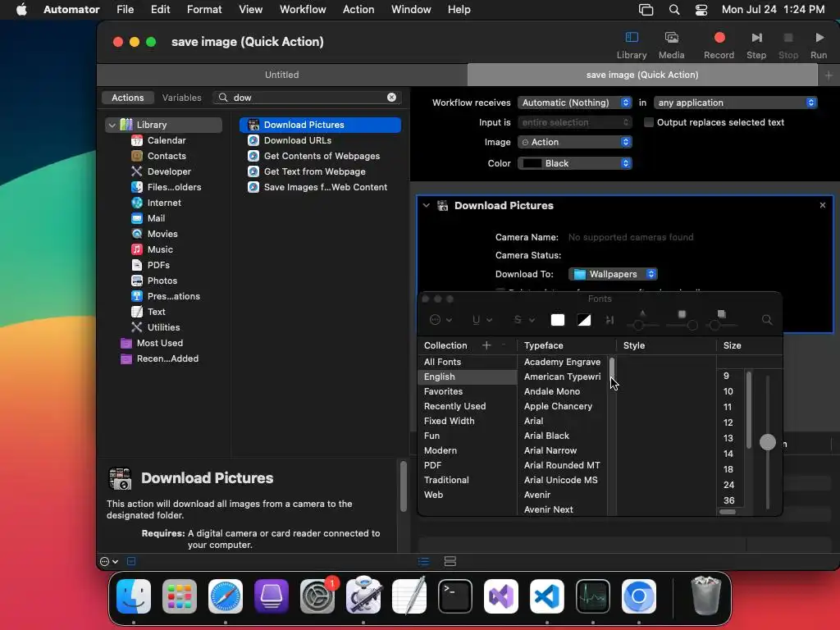Run the workflow
This screenshot has width=840, height=630.
[x=819, y=45]
